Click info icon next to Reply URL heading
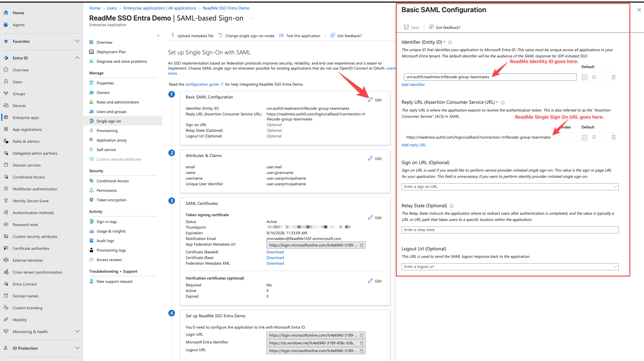The height and width of the screenshot is (361, 644). [503, 103]
